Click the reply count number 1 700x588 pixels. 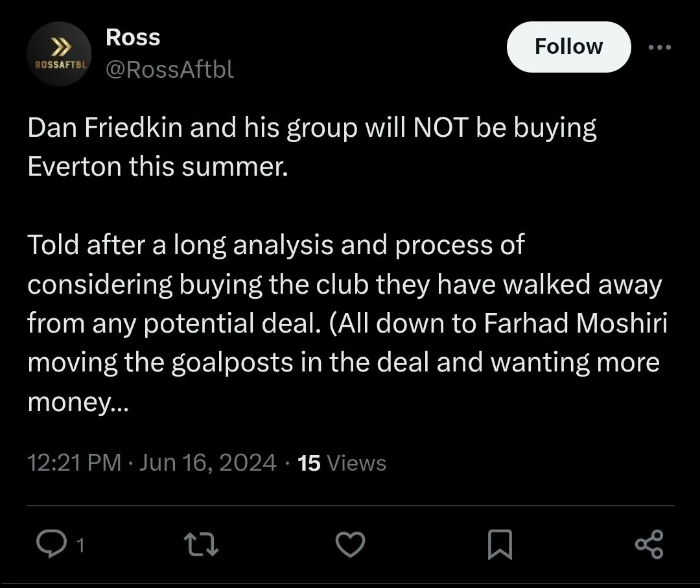80,547
